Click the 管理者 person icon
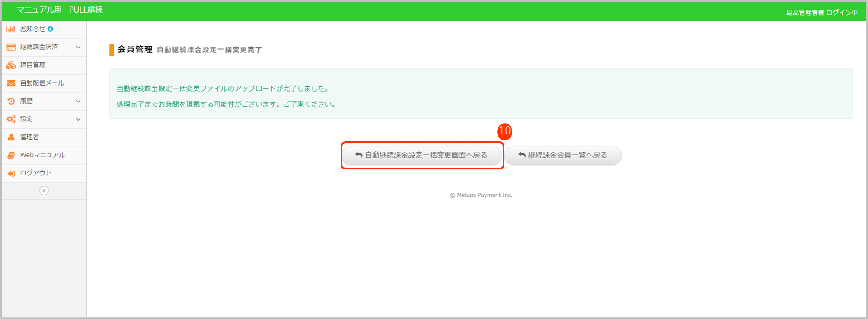Screen dimensions: 868x319 coord(11,137)
